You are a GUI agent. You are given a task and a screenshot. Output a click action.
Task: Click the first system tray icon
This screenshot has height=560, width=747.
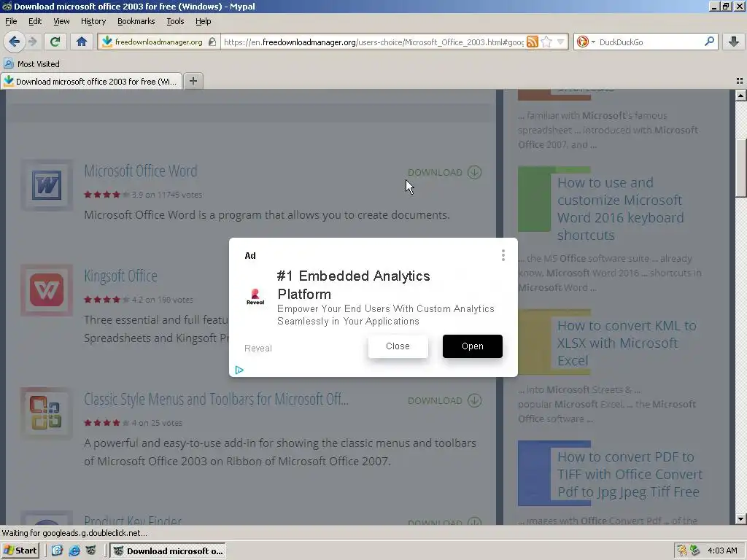[682, 551]
